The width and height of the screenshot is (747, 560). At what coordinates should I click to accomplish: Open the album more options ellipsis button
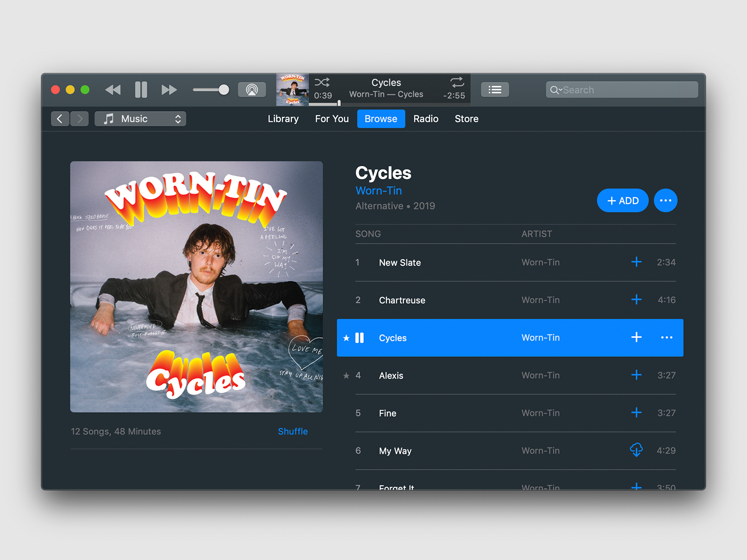click(665, 201)
